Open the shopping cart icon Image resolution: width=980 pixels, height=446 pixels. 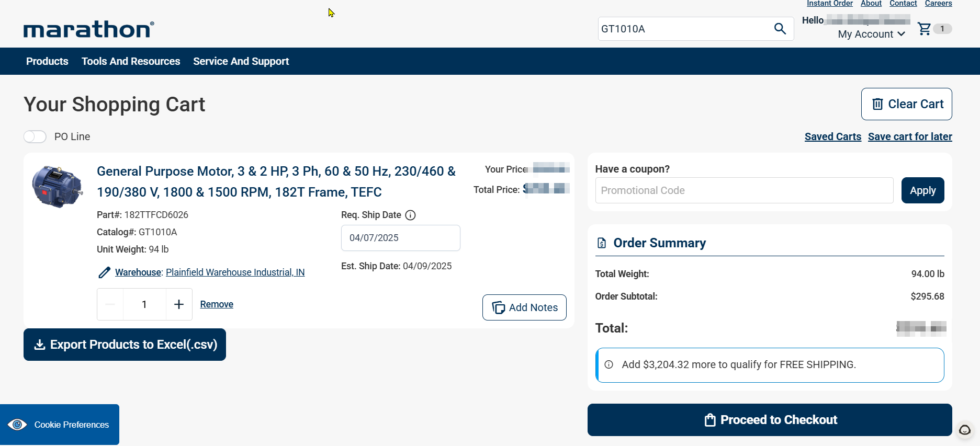(925, 29)
